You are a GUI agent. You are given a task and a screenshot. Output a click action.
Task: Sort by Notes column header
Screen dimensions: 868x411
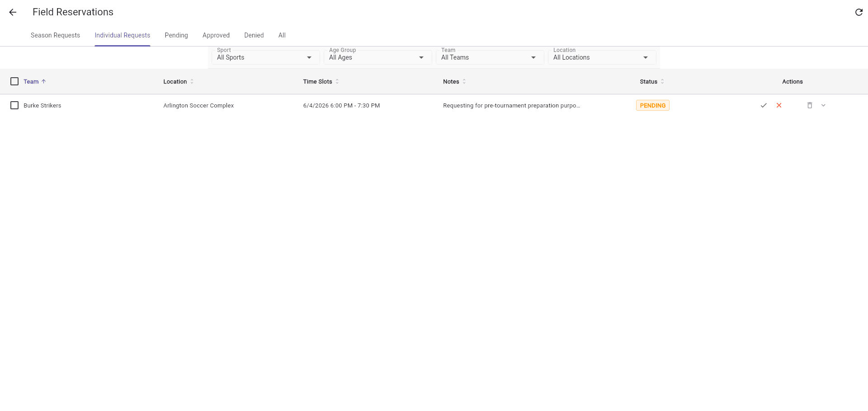pos(451,82)
